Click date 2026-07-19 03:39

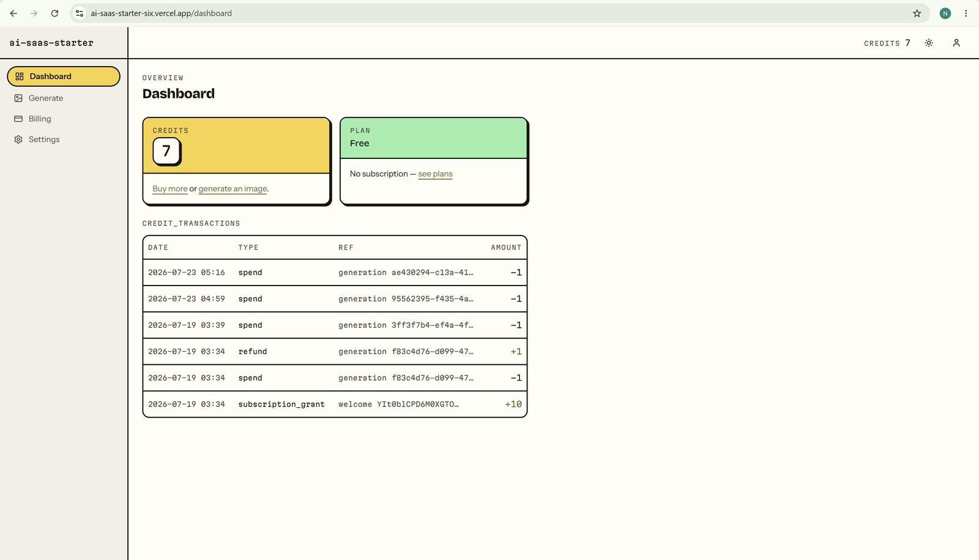(x=187, y=325)
